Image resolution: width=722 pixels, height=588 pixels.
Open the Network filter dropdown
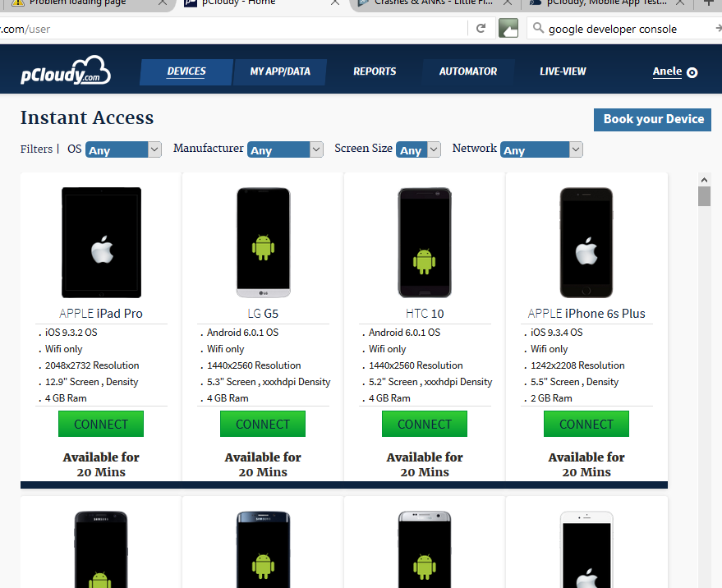pos(541,149)
